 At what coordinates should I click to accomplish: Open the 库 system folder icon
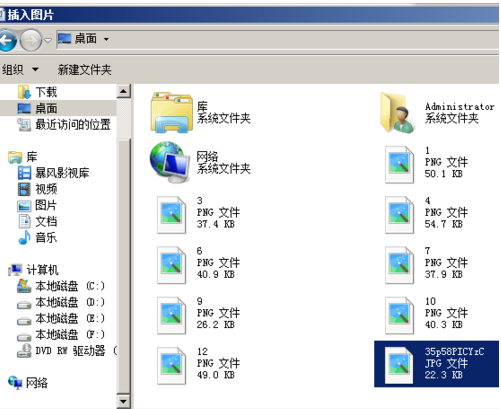click(x=172, y=113)
